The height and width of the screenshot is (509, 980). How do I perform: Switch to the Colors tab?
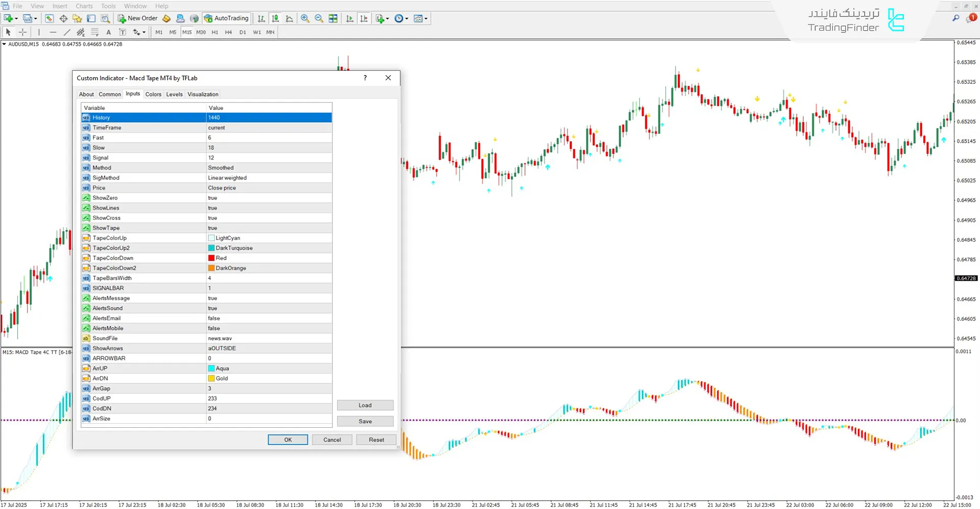(153, 94)
